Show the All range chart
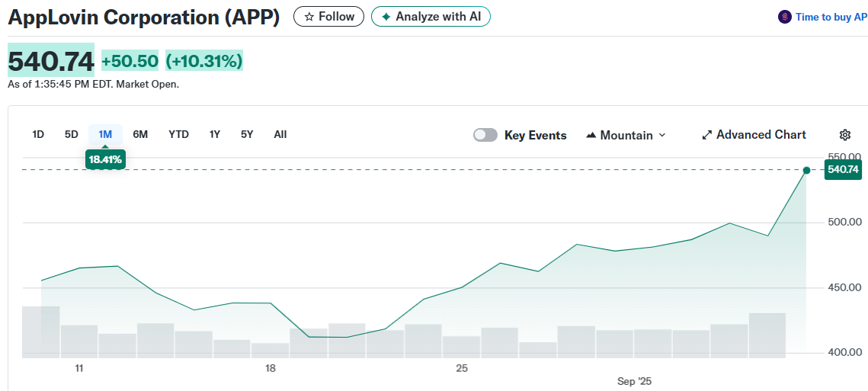868x391 pixels. point(280,135)
